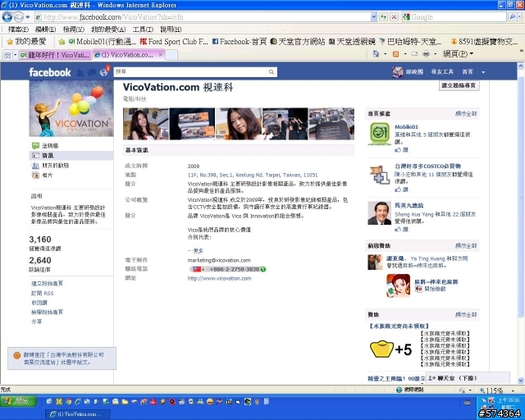Open the recent pages dropdown next to Forward
Image resolution: width=525 pixels, height=420 pixels.
28,16
